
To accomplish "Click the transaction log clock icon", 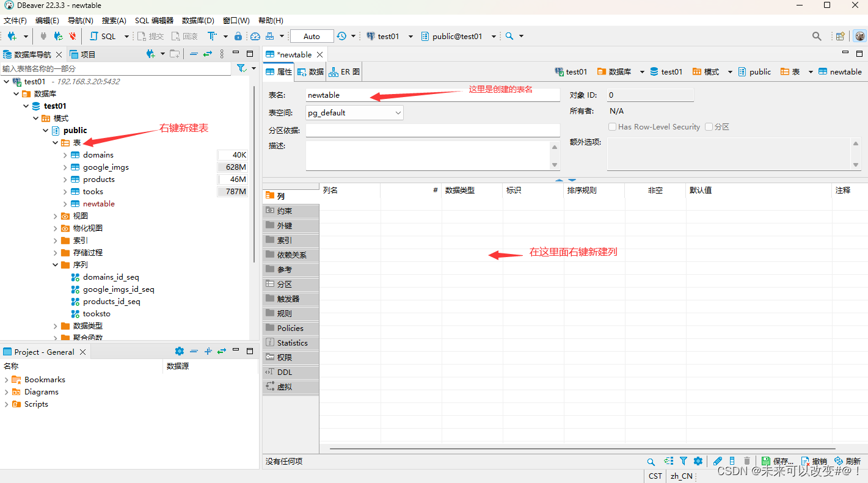I will [341, 36].
